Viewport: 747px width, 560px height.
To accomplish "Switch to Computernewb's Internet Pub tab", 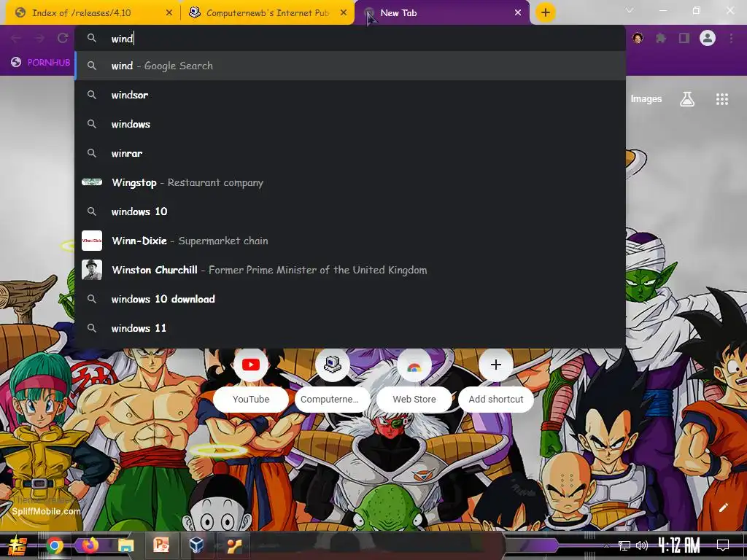I will pyautogui.click(x=267, y=13).
